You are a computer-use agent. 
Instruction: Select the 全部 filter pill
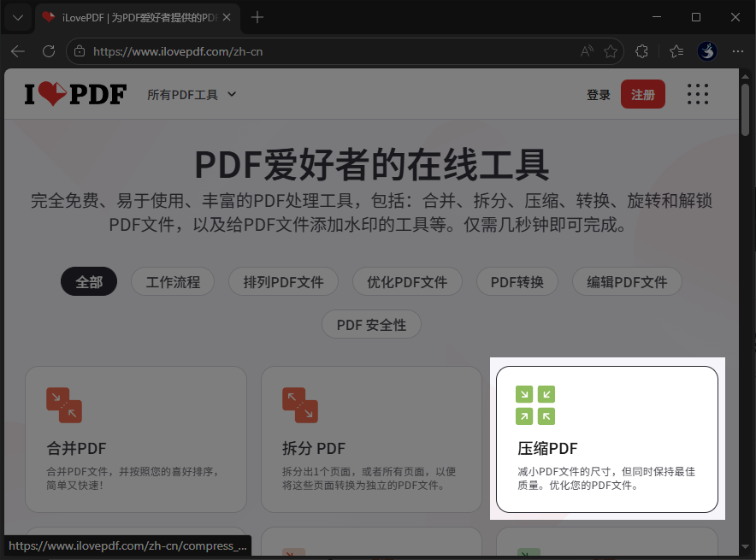89,281
